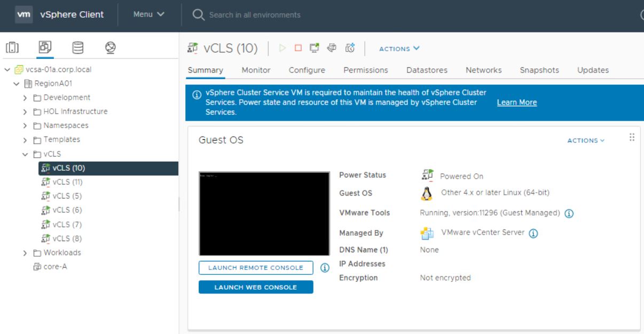Viewport: 644px width, 334px height.
Task: Open the Actions dropdown in Guest OS card
Action: click(x=586, y=141)
